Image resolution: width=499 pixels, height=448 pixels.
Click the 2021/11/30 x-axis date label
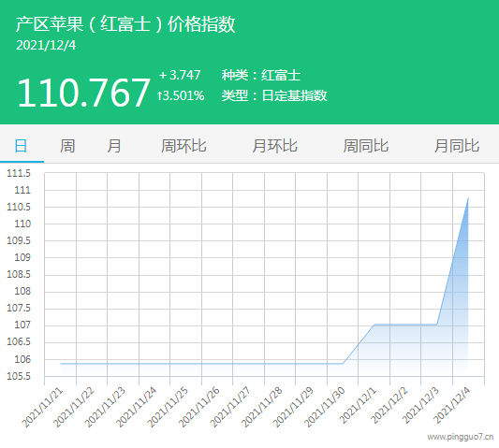(325, 407)
